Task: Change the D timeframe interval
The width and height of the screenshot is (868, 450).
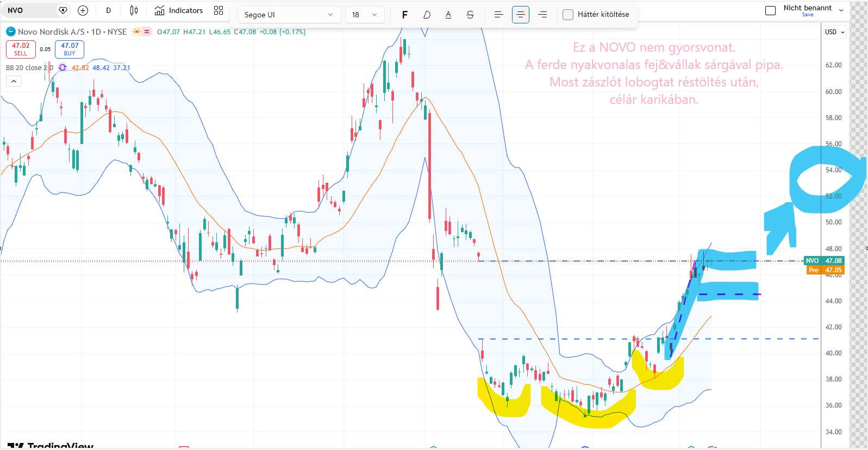Action: [109, 10]
